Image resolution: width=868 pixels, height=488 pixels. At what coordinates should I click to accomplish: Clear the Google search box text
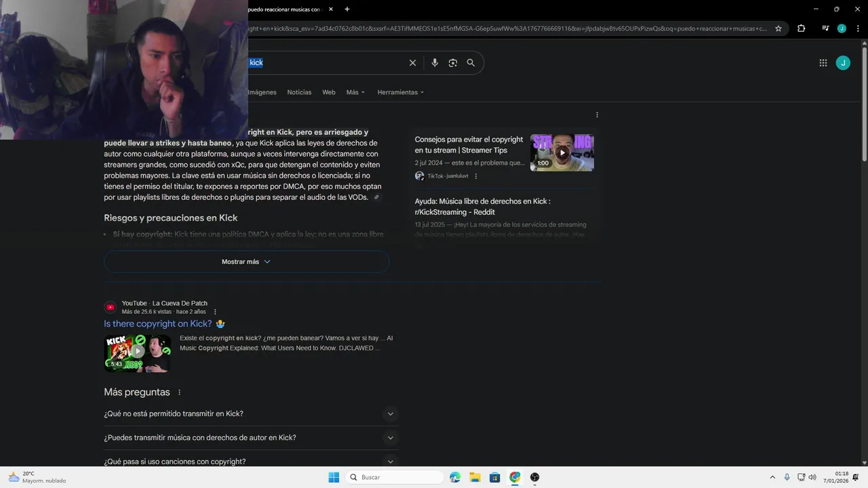pos(412,62)
